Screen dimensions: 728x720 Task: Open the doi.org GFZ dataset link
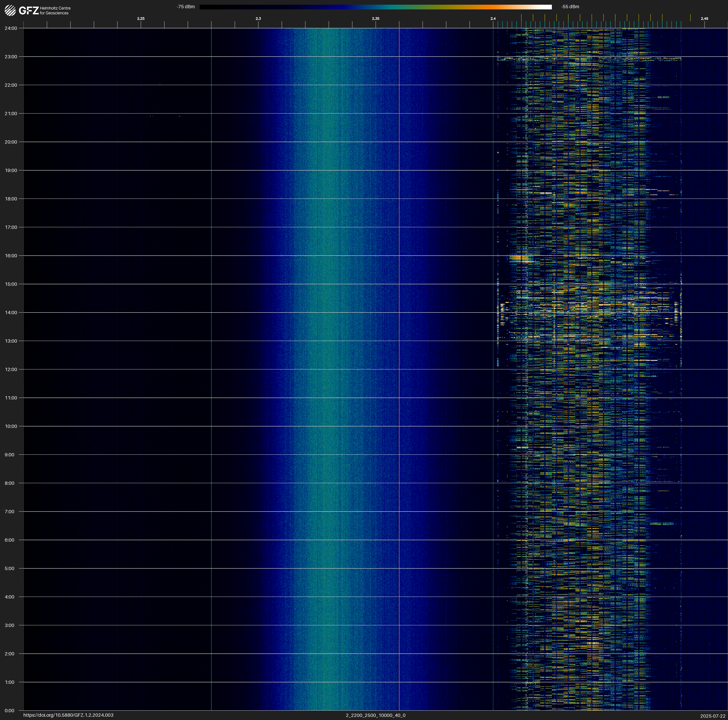68,715
